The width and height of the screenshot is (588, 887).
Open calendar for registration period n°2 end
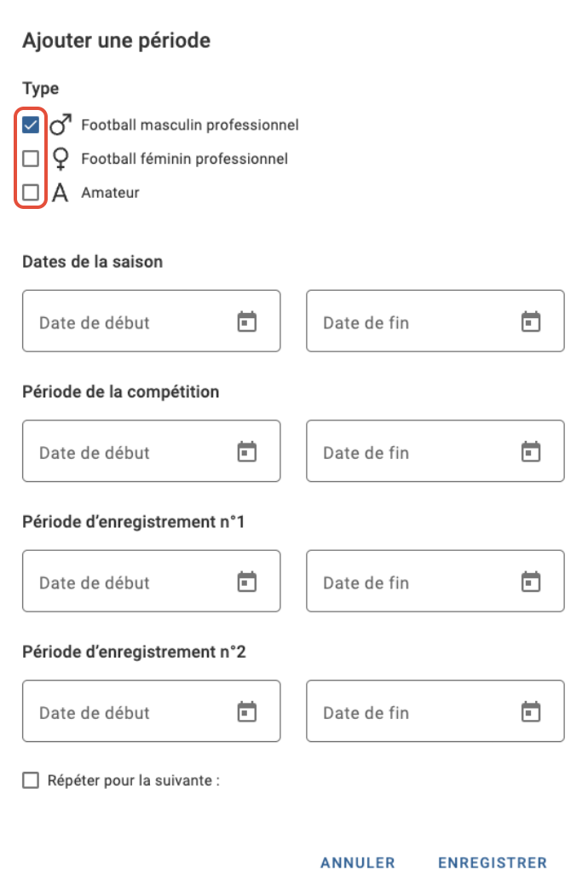click(530, 711)
